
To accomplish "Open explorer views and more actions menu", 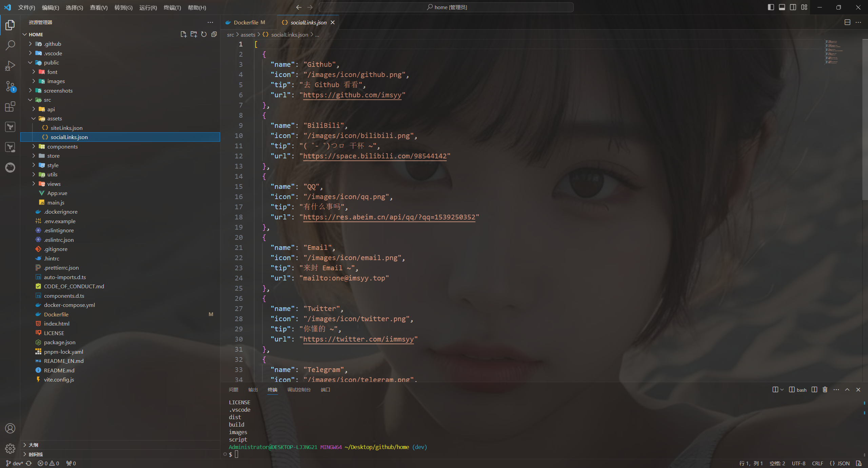I will [x=210, y=22].
